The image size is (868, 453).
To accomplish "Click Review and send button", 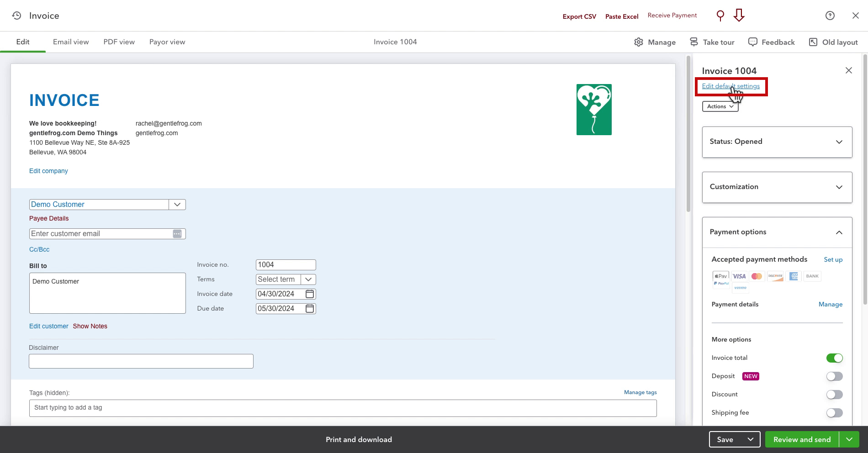I will point(802,439).
